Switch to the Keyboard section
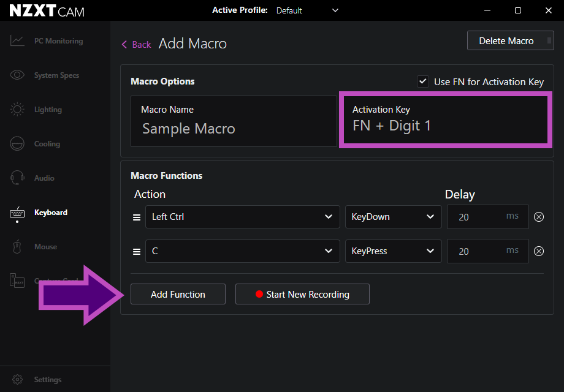The width and height of the screenshot is (564, 392). tap(50, 212)
